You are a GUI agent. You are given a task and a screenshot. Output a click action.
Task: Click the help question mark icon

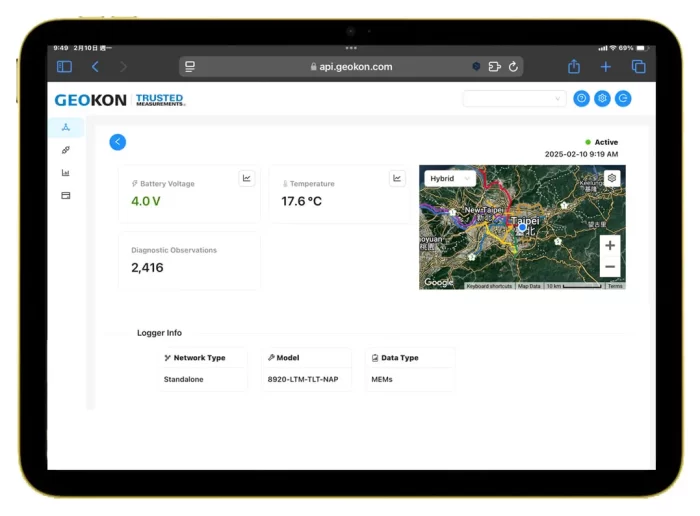point(581,99)
